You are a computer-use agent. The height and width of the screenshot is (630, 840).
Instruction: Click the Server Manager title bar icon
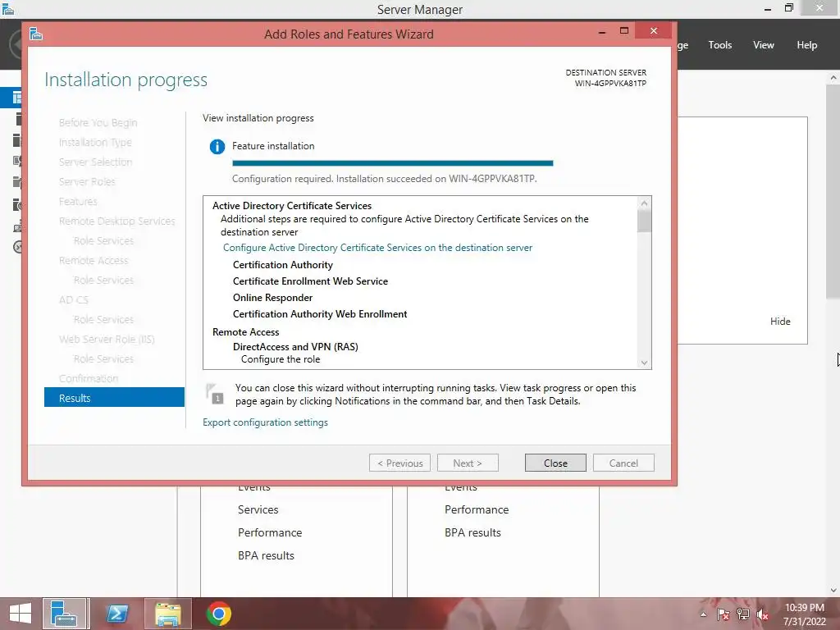click(8, 8)
